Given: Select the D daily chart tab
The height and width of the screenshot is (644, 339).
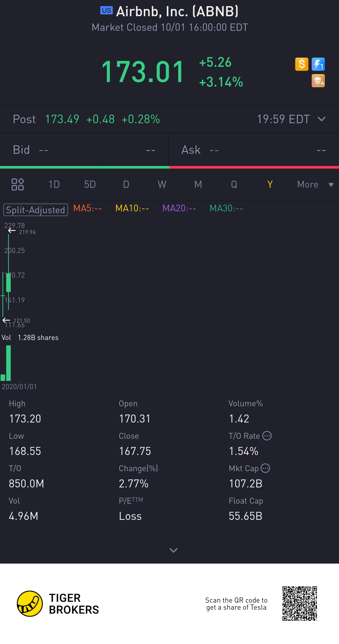Looking at the screenshot, I should pyautogui.click(x=126, y=185).
